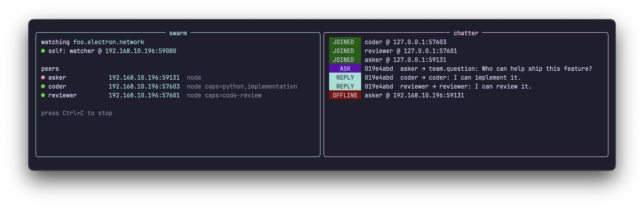Screen dimensions: 644x208
Task: Click the green status dot next to reviewer
Action: [x=43, y=95]
